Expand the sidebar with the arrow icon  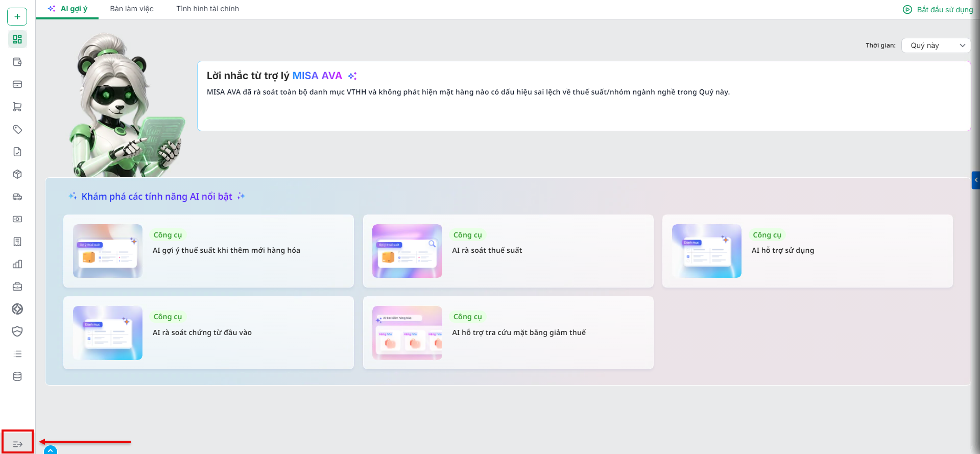click(17, 444)
